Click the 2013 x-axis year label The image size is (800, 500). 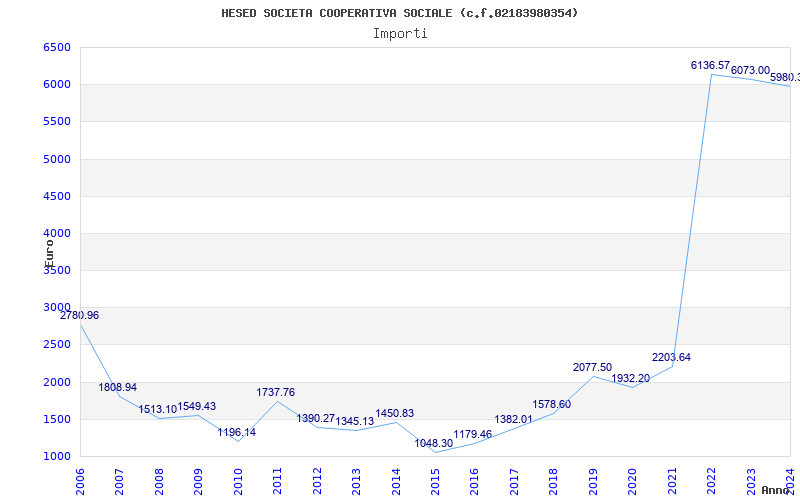(x=356, y=481)
